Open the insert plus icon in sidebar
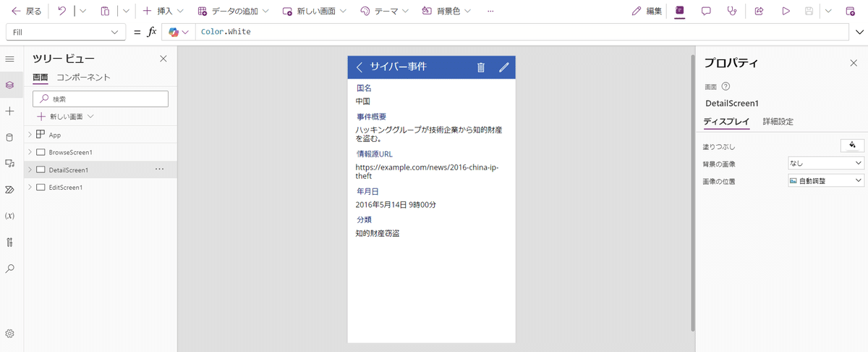The width and height of the screenshot is (868, 352). 10,111
